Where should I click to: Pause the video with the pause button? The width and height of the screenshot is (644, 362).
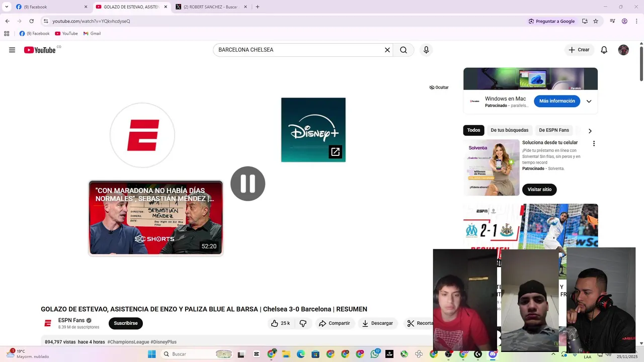248,184
